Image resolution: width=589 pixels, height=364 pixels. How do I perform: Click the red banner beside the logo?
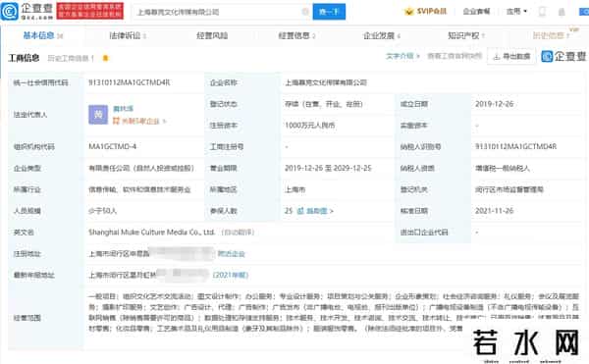pyautogui.click(x=90, y=11)
